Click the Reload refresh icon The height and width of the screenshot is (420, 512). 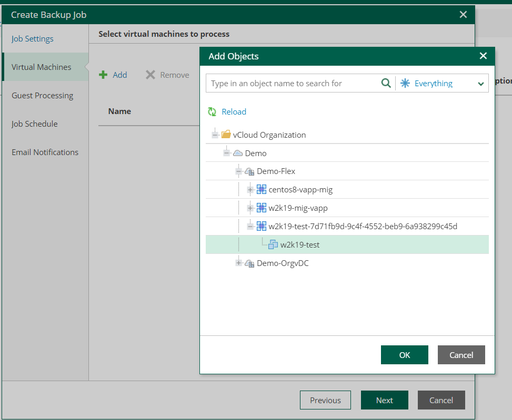[x=212, y=111]
